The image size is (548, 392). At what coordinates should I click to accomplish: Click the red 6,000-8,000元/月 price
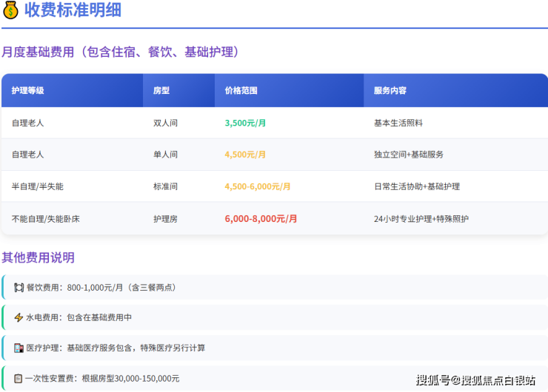click(x=261, y=219)
